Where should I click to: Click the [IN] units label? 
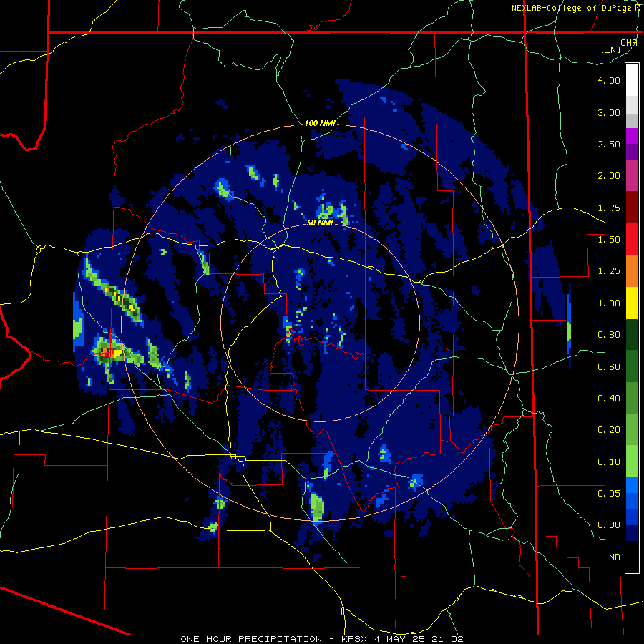click(x=610, y=49)
